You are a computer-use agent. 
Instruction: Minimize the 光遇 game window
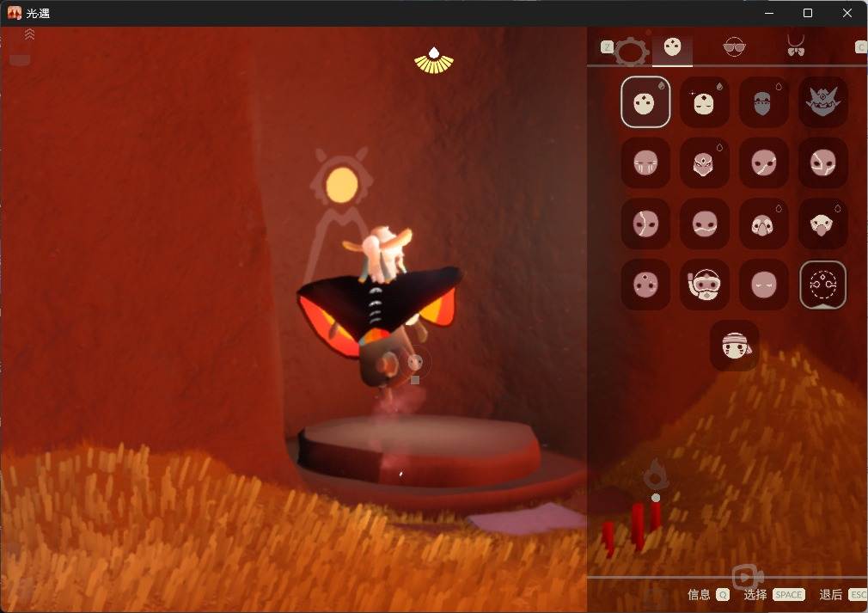[769, 13]
